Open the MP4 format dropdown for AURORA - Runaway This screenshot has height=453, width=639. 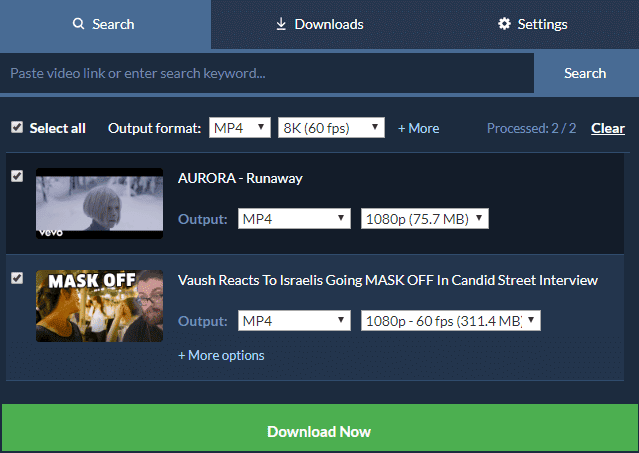coord(294,219)
